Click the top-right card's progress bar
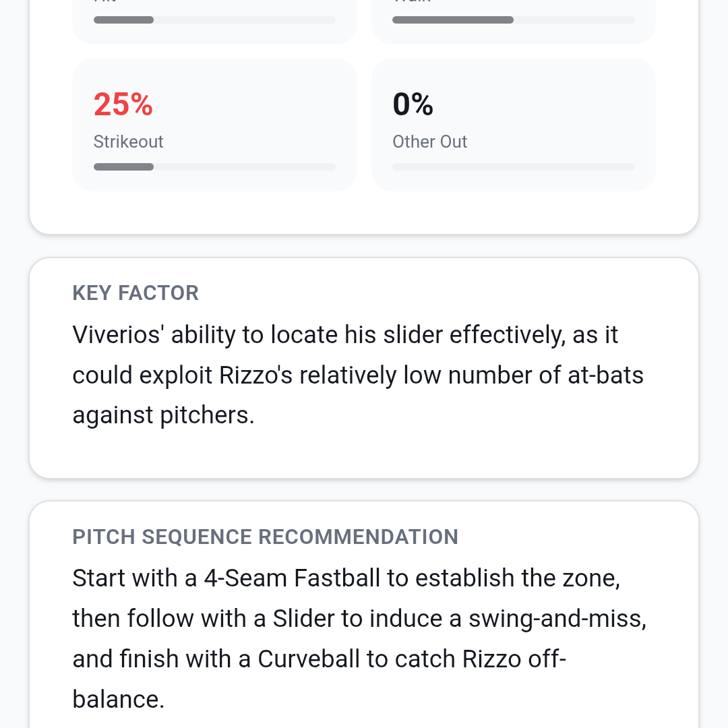 click(x=513, y=20)
